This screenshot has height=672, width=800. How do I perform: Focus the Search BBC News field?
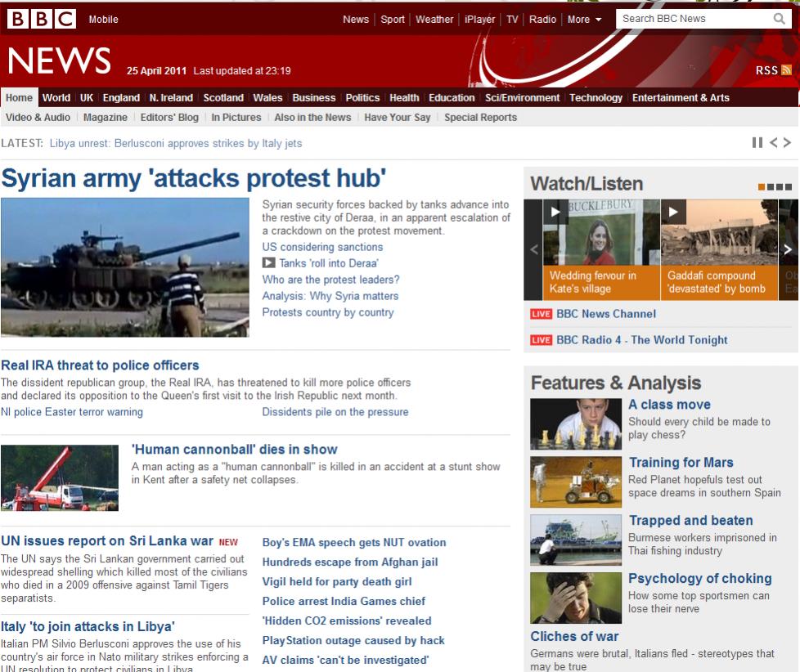[x=695, y=19]
